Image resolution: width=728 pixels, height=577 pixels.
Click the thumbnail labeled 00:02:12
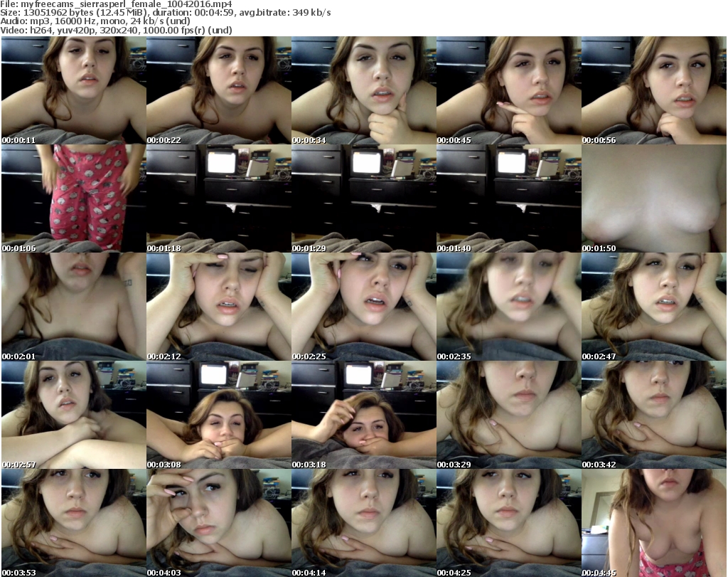[x=218, y=307]
